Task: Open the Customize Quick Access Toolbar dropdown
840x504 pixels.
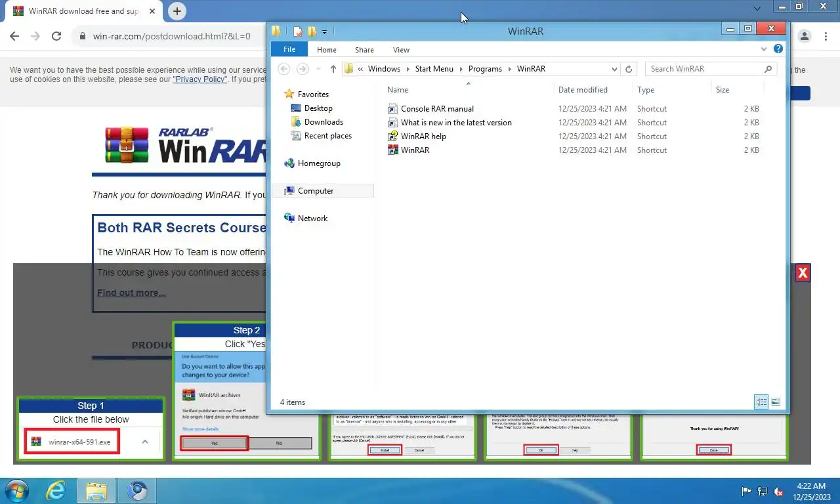Action: [x=325, y=31]
